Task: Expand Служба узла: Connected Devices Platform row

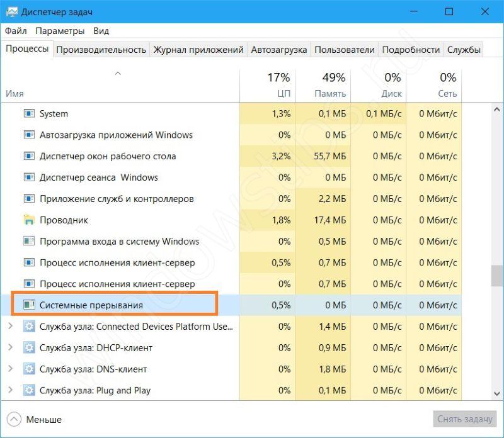Action: [x=10, y=326]
